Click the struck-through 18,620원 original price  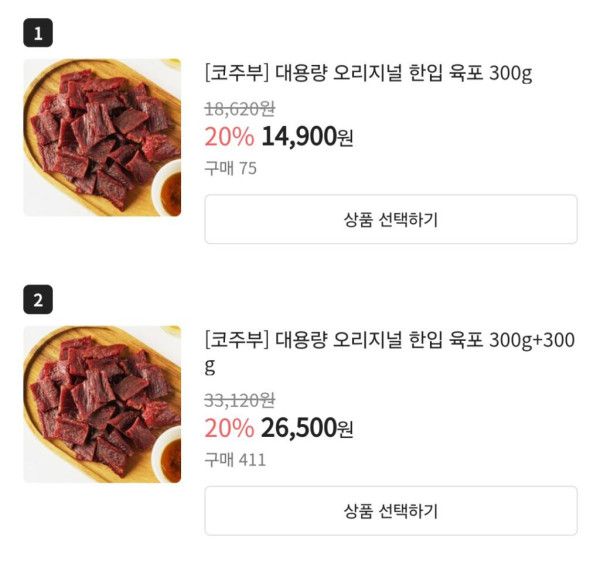click(239, 109)
